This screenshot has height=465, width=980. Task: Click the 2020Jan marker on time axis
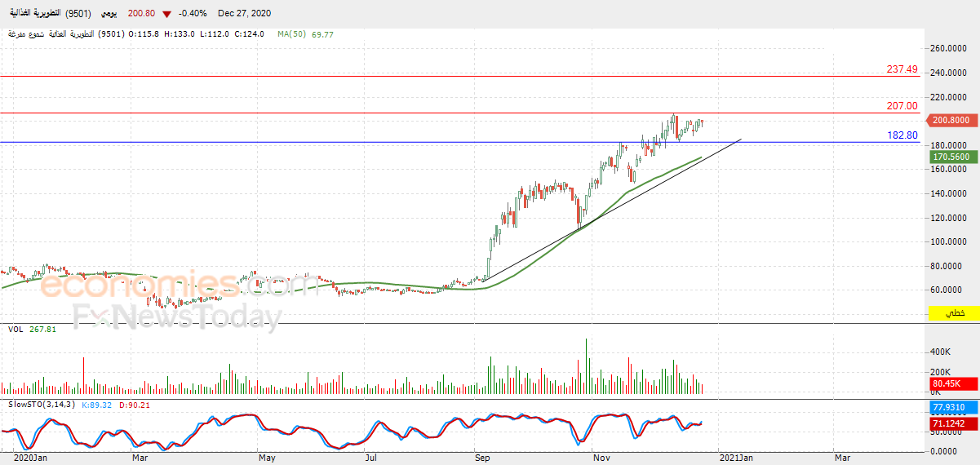(x=31, y=458)
